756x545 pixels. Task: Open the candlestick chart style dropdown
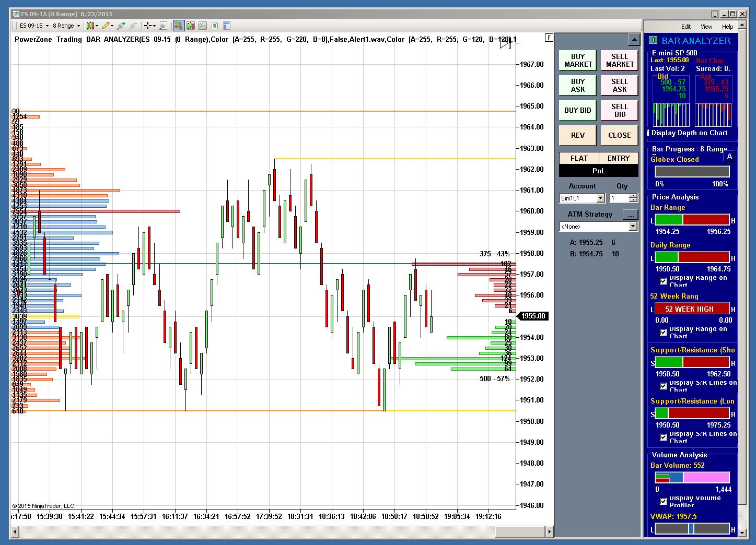92,26
